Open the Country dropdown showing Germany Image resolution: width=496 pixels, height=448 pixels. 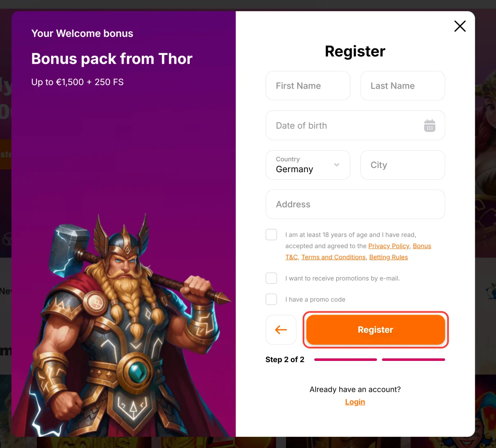308,165
